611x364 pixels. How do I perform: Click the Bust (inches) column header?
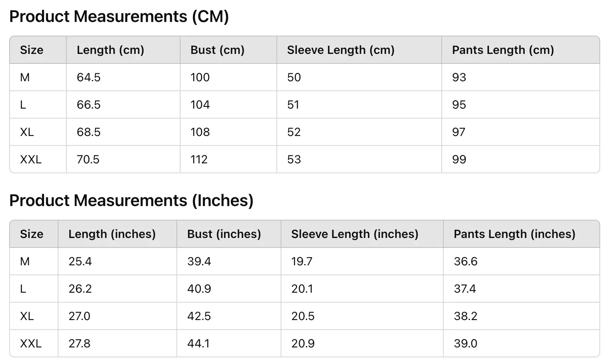tap(229, 234)
